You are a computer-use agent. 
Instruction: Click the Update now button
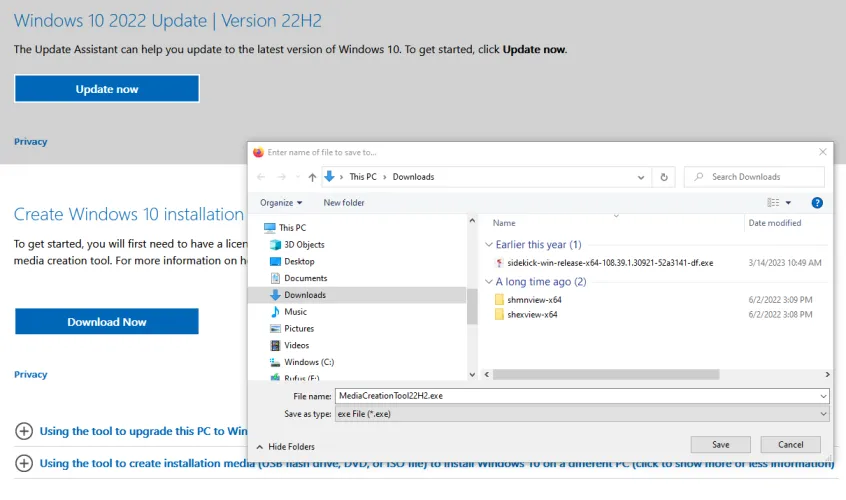(107, 89)
